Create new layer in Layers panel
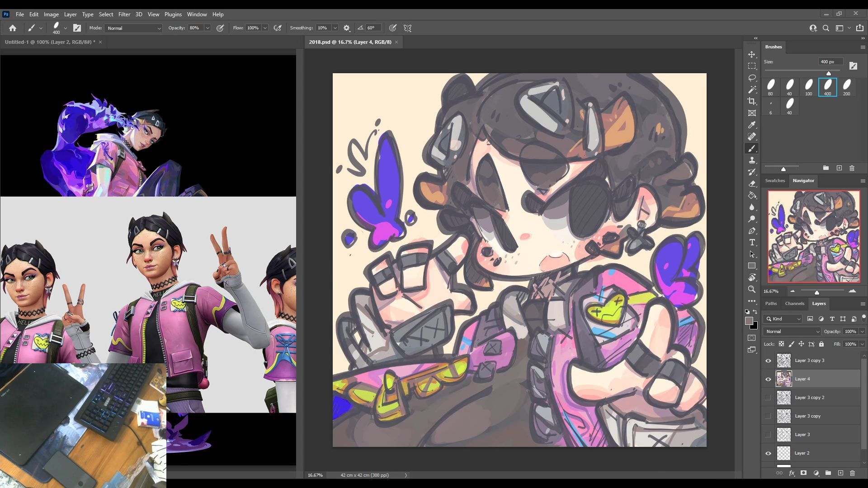 coord(840,473)
